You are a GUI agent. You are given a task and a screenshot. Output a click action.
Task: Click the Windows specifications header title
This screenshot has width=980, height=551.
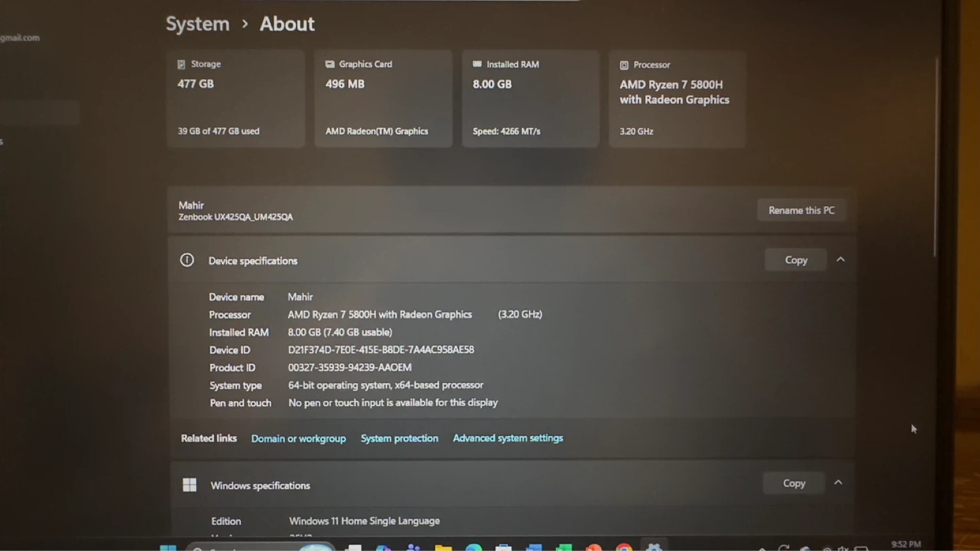[260, 485]
